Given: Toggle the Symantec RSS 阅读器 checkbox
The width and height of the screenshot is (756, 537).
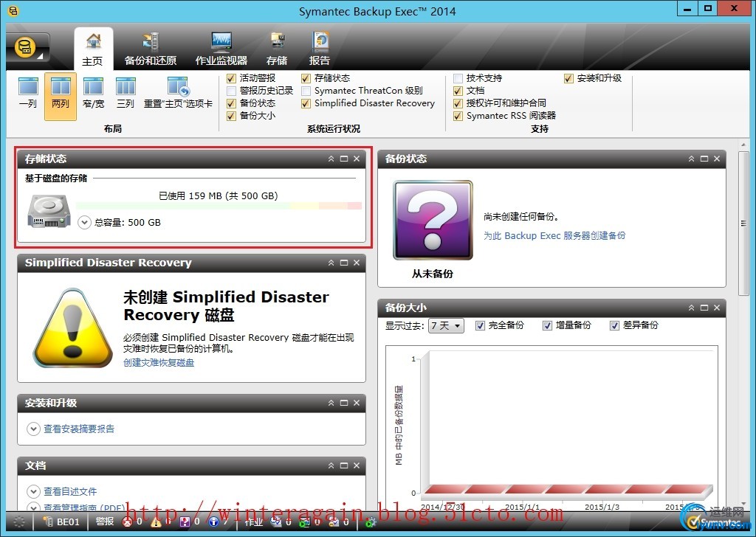Looking at the screenshot, I should (458, 116).
